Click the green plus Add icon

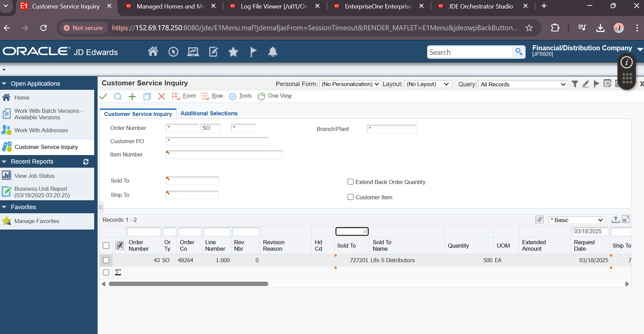[132, 97]
